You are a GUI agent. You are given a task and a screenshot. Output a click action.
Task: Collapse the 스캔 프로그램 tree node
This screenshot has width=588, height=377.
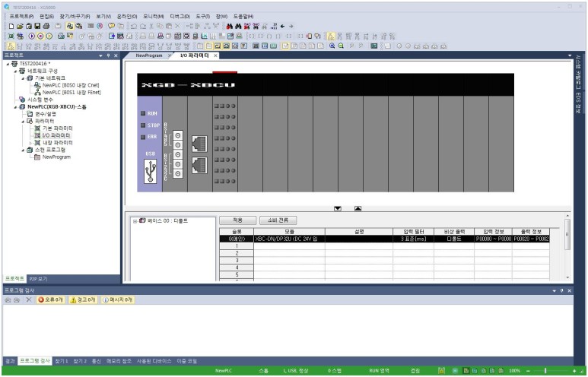23,150
